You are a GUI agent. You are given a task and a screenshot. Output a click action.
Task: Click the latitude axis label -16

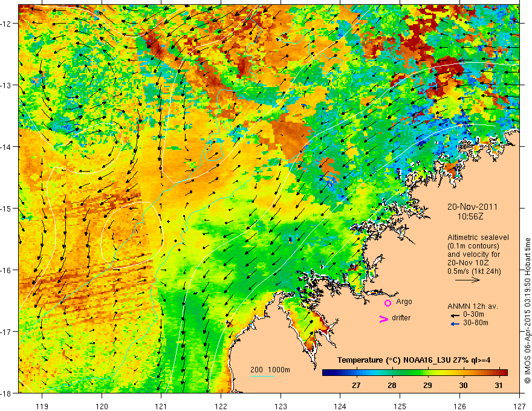click(x=6, y=270)
